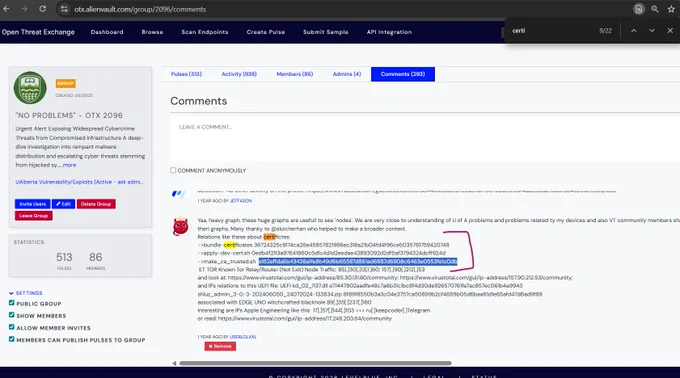The width and height of the screenshot is (680, 378).
Task: Toggle the Public Group checkbox
Action: click(12, 303)
